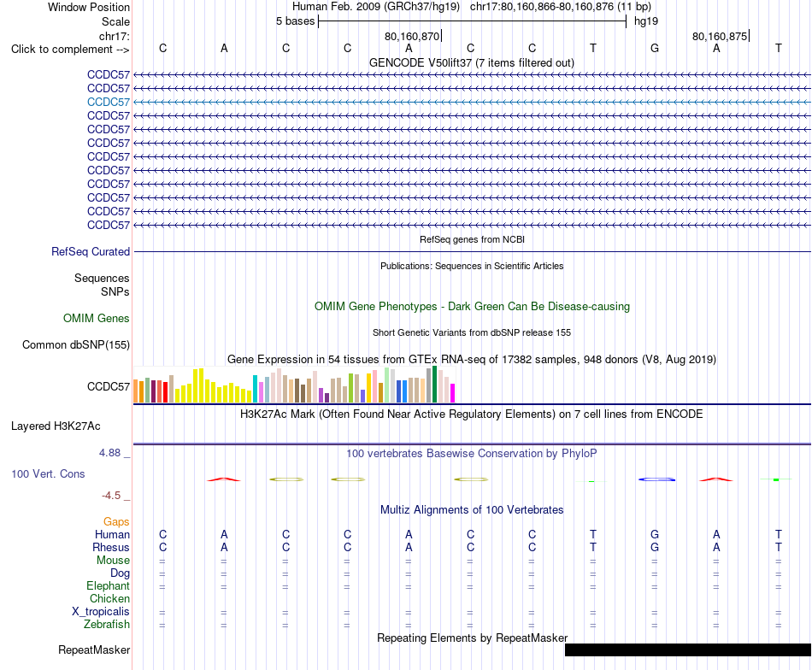Click the '100 Vert. Cons' track label
The height and width of the screenshot is (670, 812).
[x=48, y=473]
